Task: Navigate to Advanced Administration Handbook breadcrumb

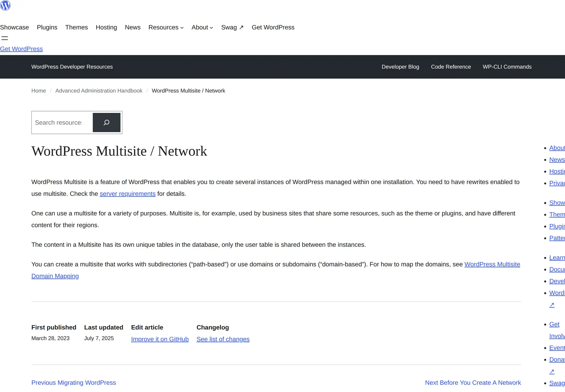Action: (x=99, y=91)
